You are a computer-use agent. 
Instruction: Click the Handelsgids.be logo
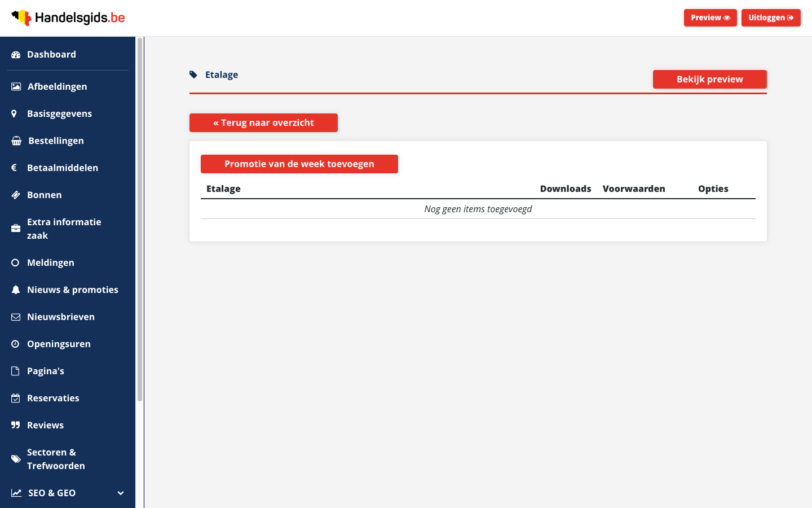[x=68, y=18]
